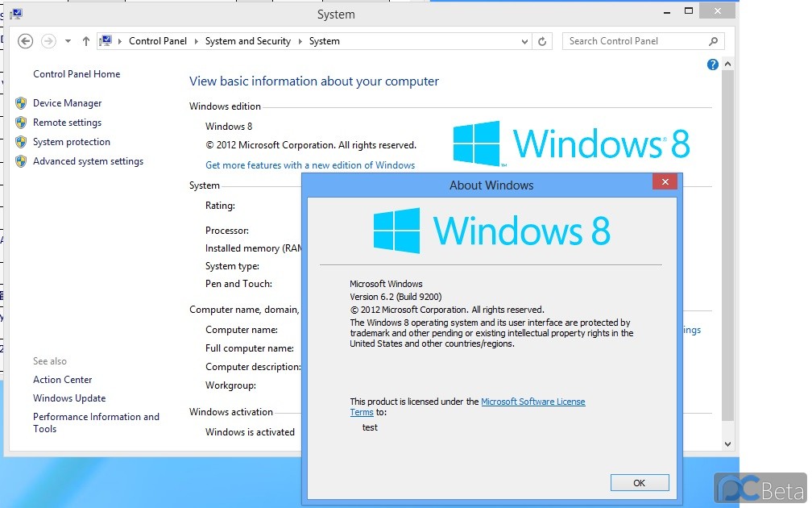Open the address bar history dropdown
812x508 pixels.
click(524, 41)
